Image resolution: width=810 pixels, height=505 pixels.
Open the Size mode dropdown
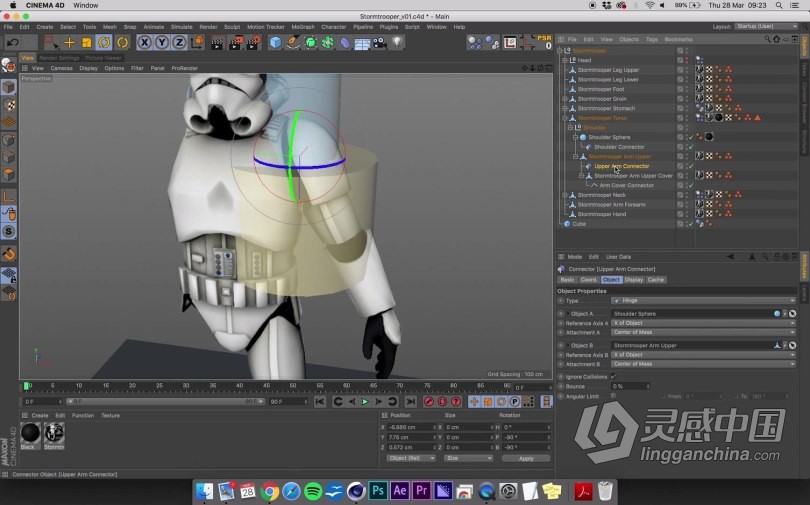468,458
